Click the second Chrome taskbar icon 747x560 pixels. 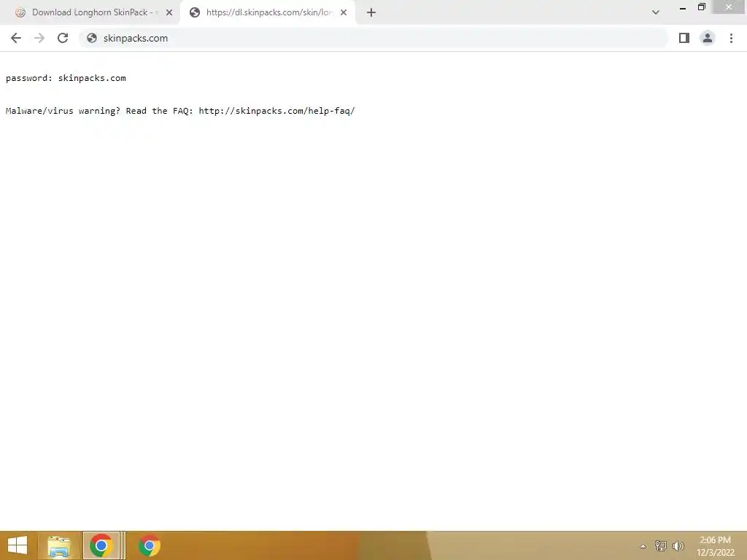[150, 545]
